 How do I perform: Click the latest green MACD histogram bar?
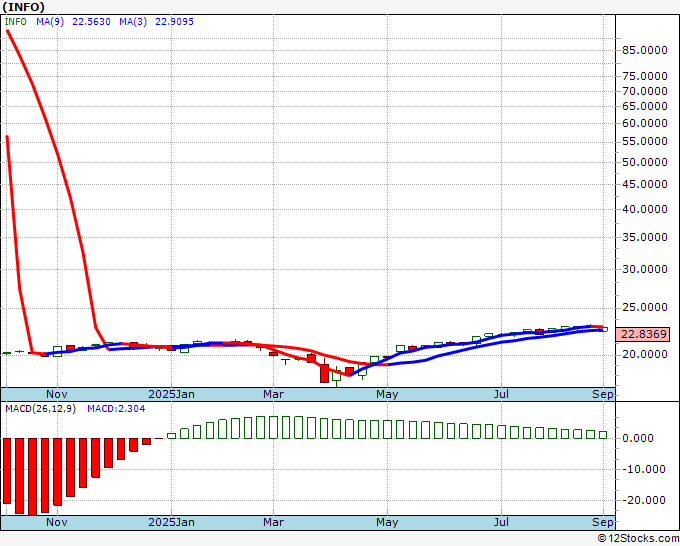[603, 435]
